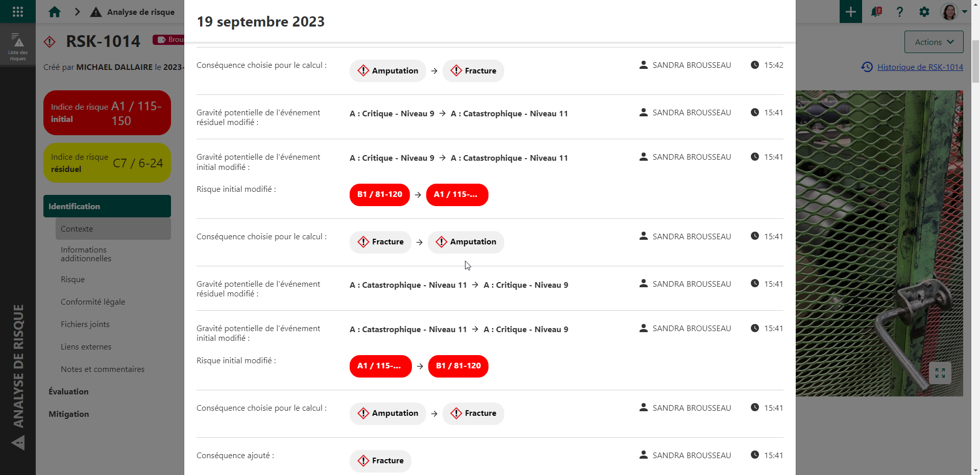Viewport: 980px width, 475px height.
Task: Click Fracture chip under Conséquence ajouté
Action: pyautogui.click(x=380, y=461)
